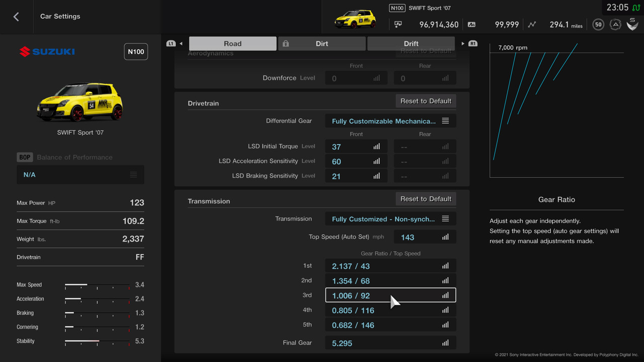Click the Stability 5.3 rating bar
Viewport: 644px width, 362px height.
pos(97,341)
